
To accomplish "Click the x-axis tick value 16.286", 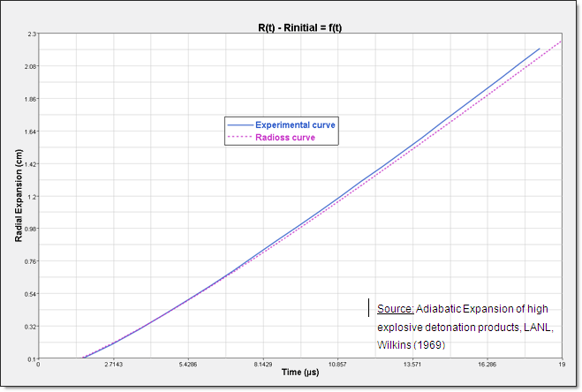I will (x=487, y=364).
